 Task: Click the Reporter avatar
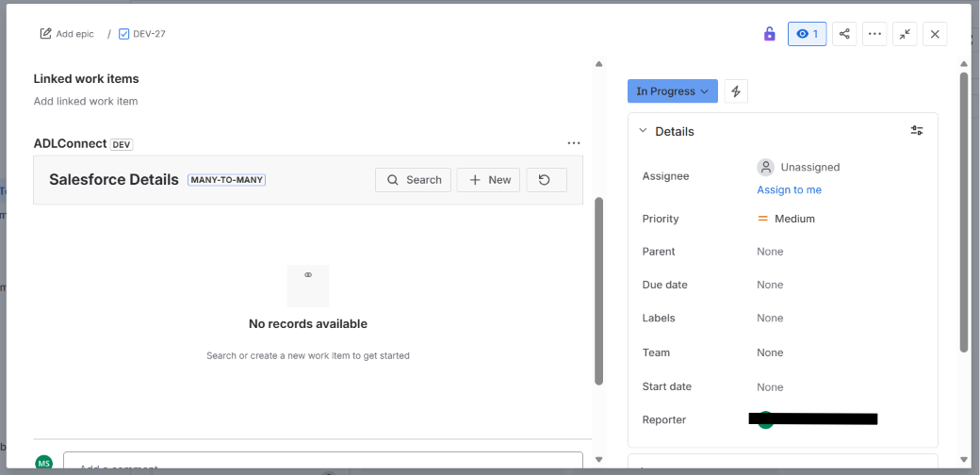click(x=765, y=419)
